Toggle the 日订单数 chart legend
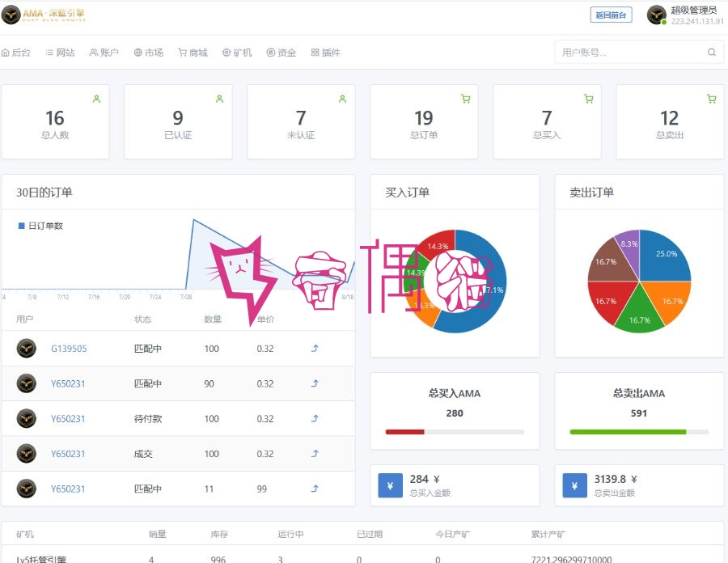Image resolution: width=728 pixels, height=563 pixels. [x=40, y=226]
